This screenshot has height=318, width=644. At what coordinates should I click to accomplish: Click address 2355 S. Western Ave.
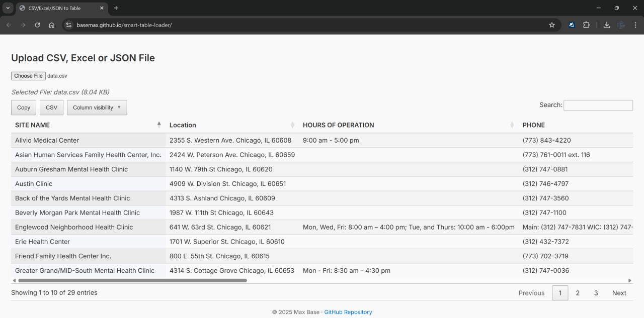pos(230,140)
